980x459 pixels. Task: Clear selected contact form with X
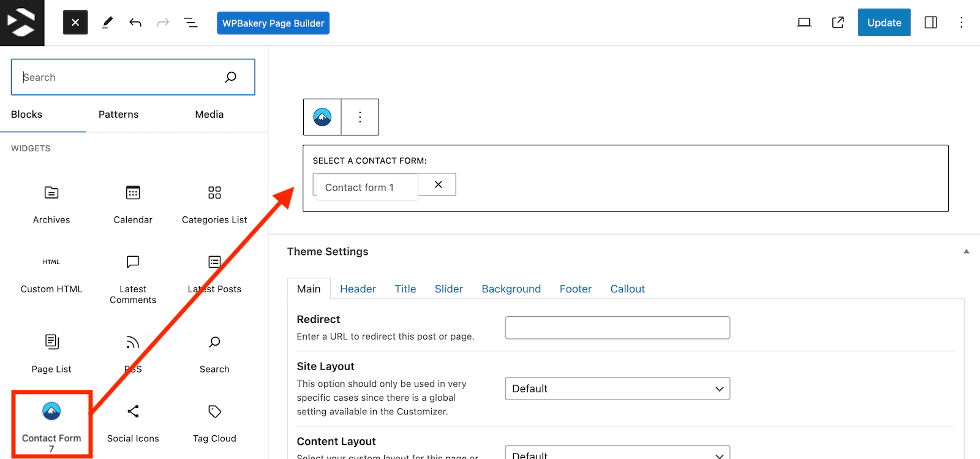(439, 184)
